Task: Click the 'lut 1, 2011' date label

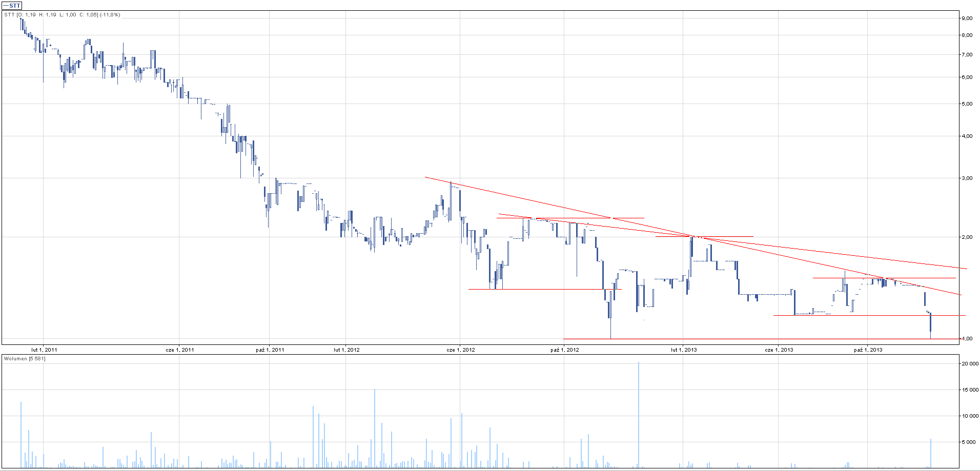Action: coord(44,350)
